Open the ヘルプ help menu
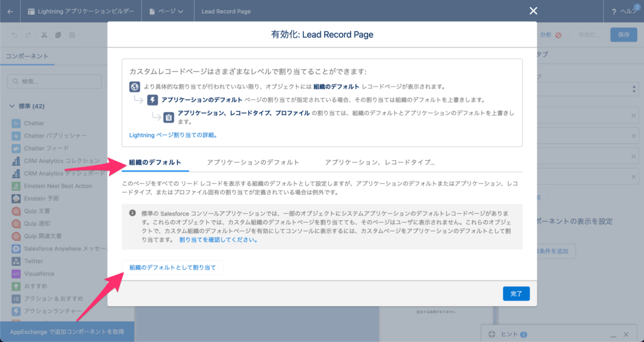Image resolution: width=644 pixels, height=342 pixels. 624,11
